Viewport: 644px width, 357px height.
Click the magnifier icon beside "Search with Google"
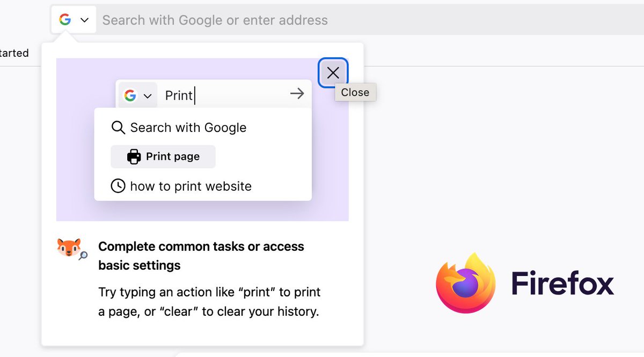coord(118,128)
